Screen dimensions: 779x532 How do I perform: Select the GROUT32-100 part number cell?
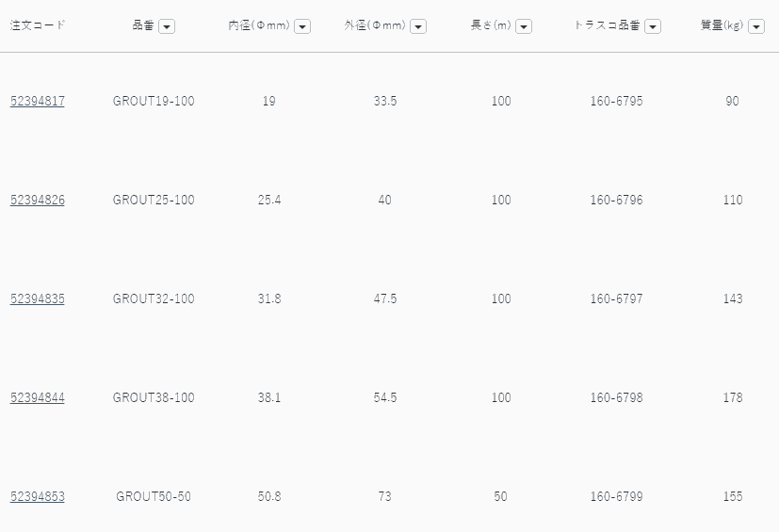(x=154, y=298)
